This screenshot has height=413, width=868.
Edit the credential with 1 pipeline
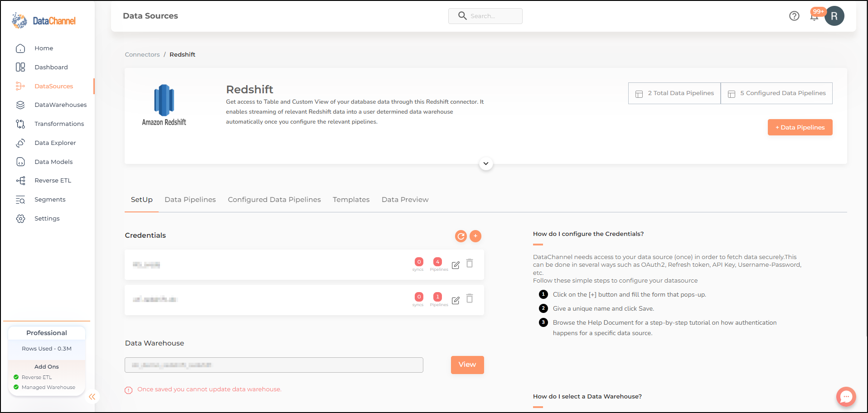click(x=456, y=300)
